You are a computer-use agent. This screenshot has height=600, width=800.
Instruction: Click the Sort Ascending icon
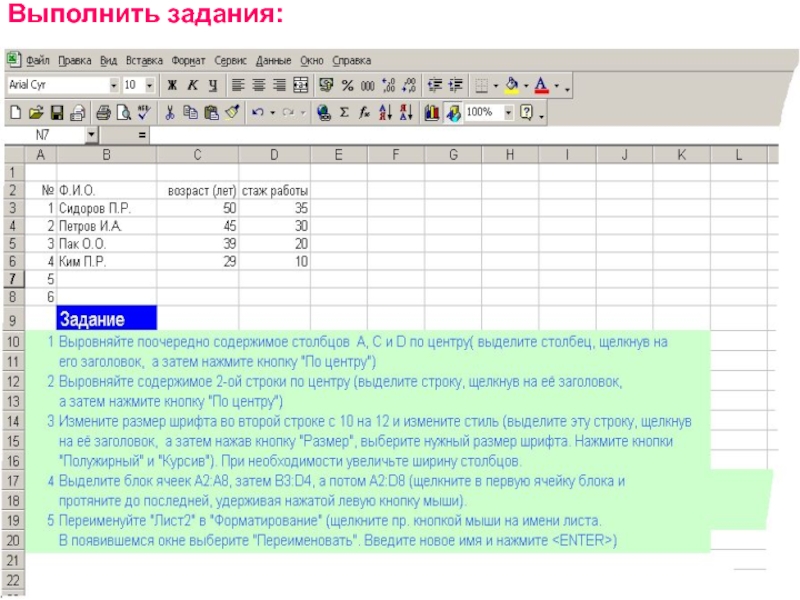pos(384,113)
